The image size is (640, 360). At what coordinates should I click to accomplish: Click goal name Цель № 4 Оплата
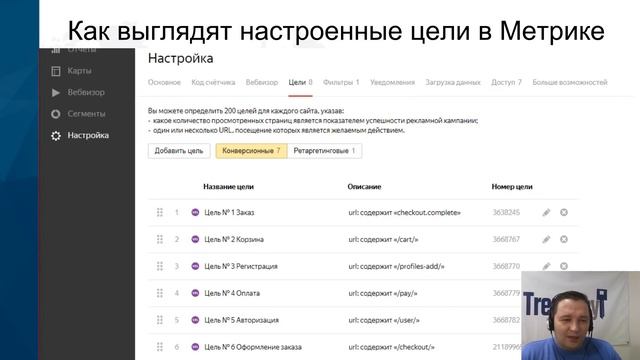(x=232, y=293)
